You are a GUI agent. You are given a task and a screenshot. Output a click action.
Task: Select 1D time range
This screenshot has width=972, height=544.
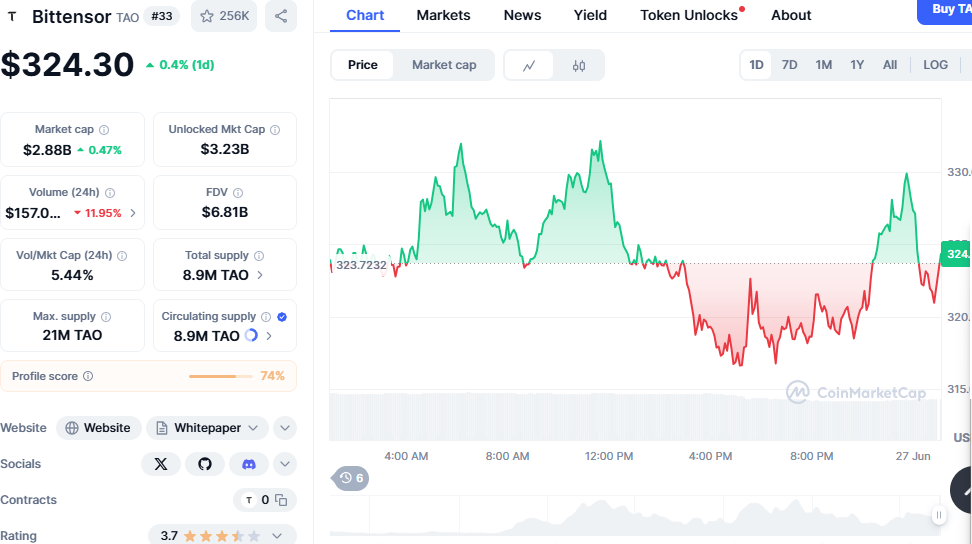click(x=756, y=65)
